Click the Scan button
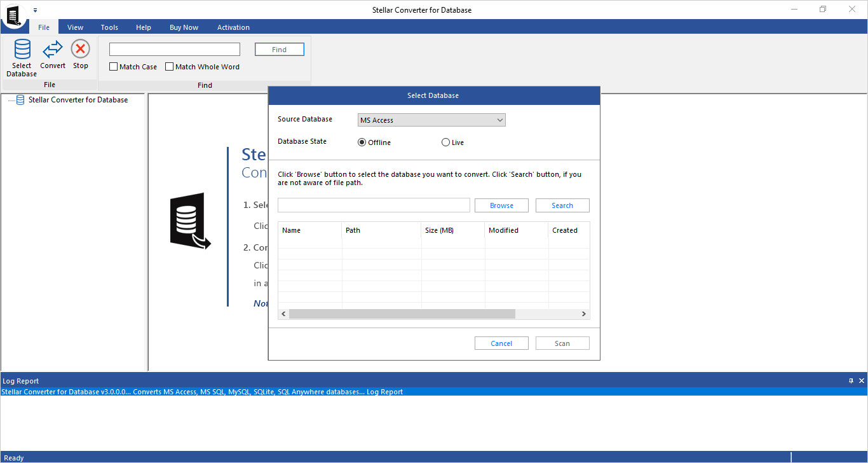868x463 pixels. [562, 343]
